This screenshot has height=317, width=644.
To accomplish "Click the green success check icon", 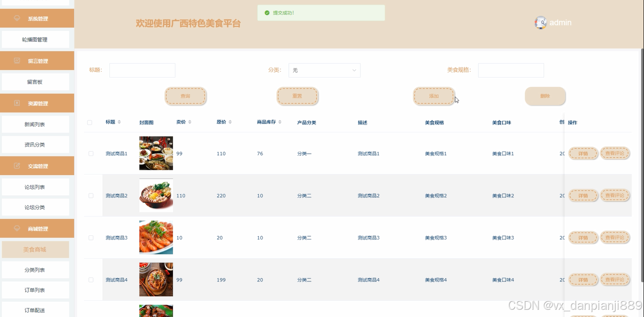I will point(267,13).
